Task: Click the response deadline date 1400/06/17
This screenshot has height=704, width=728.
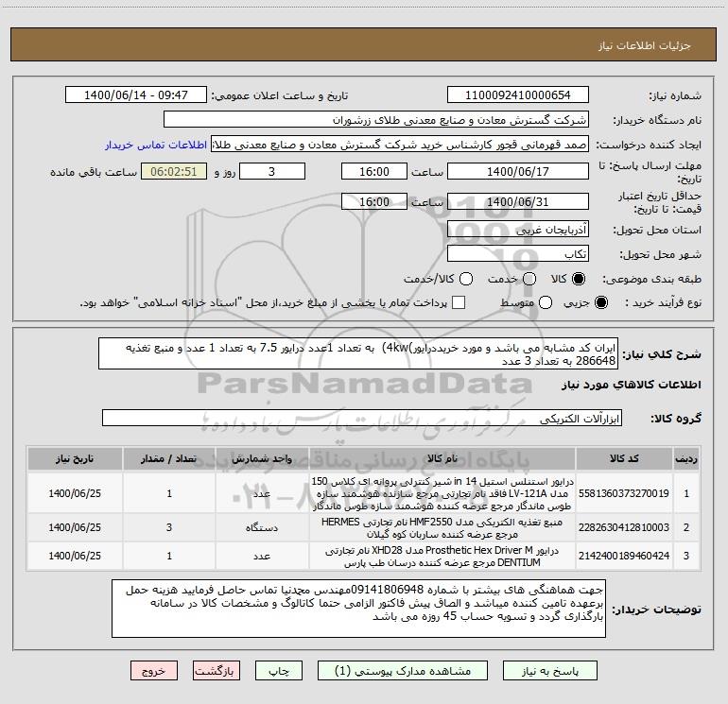Action: click(518, 171)
